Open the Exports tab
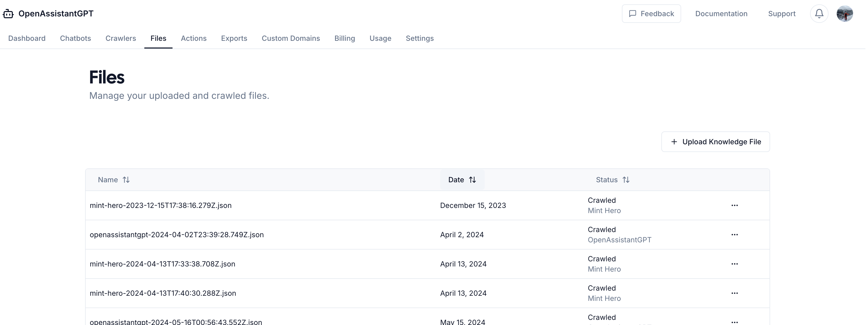868x325 pixels. (234, 38)
